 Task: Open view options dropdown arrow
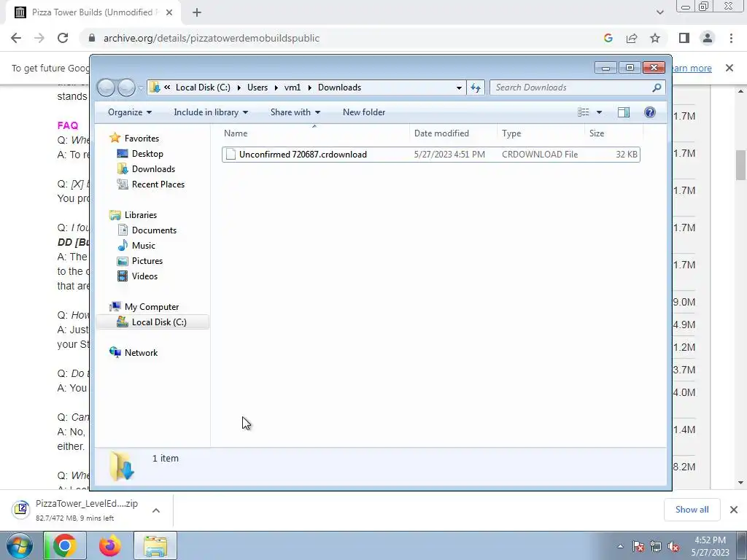[x=600, y=112]
